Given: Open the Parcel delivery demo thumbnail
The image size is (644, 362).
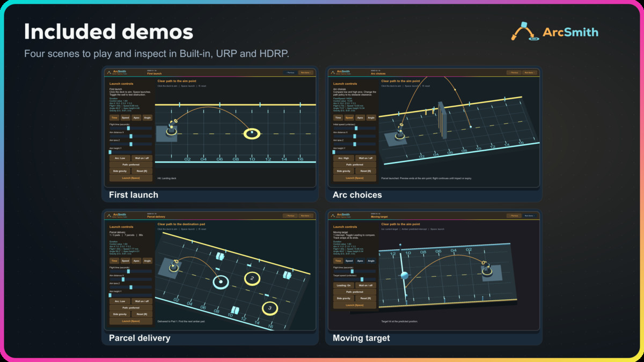Looking at the screenshot, I should click(211, 270).
